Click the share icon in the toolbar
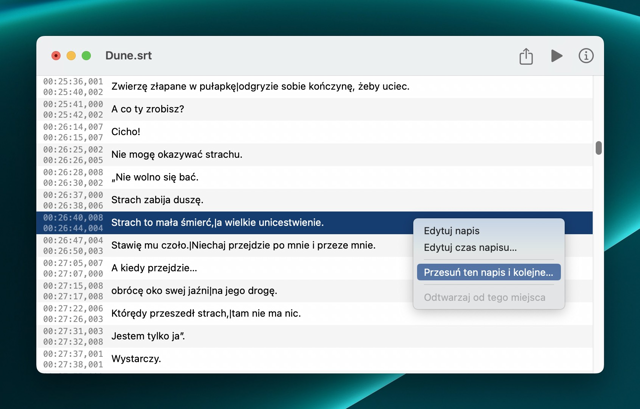The image size is (640, 409). pyautogui.click(x=526, y=56)
